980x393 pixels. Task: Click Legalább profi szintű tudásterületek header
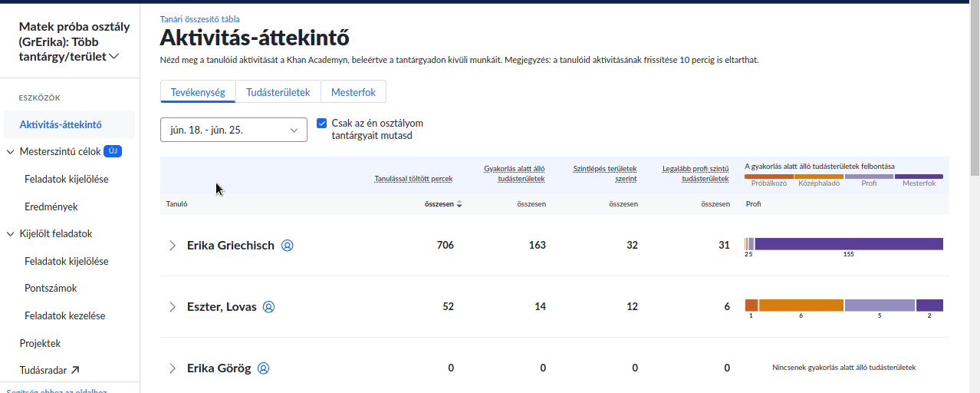point(696,173)
